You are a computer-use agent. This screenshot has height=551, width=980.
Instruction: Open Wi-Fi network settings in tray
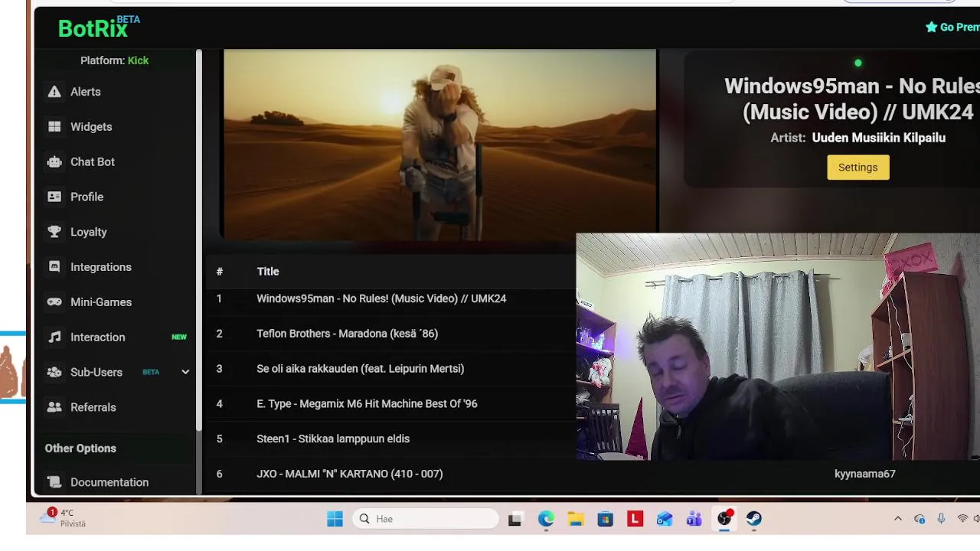[x=962, y=519]
